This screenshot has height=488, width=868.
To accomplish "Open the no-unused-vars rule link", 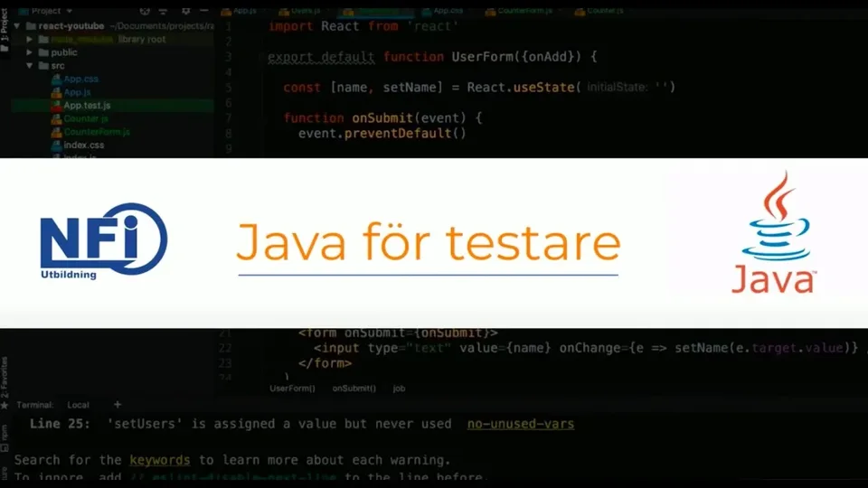I will coord(521,424).
